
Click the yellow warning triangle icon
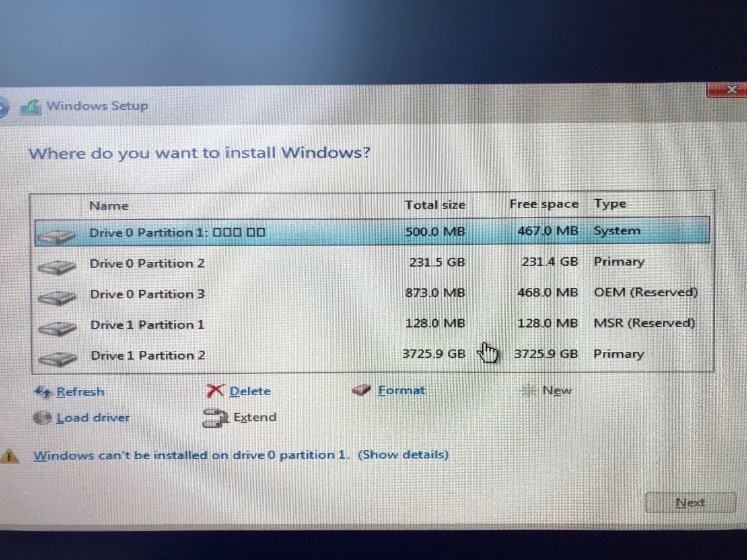click(10, 456)
